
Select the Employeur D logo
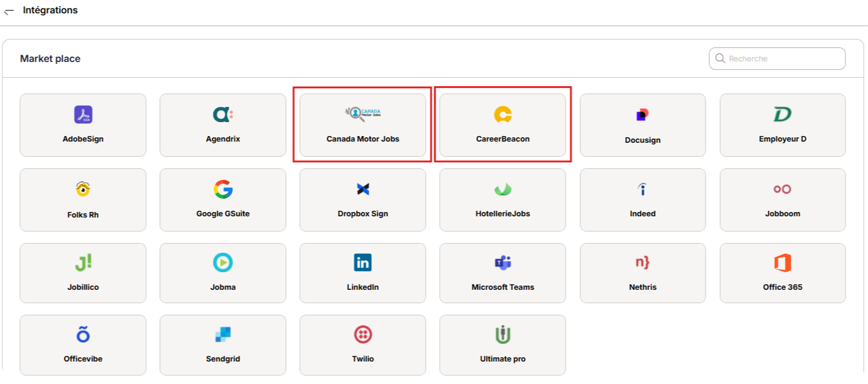[x=782, y=114]
